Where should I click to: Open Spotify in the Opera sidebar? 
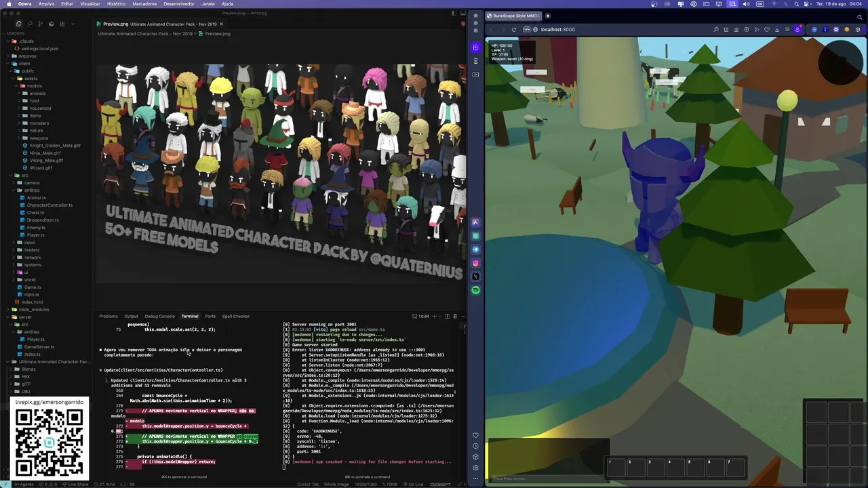pos(475,290)
